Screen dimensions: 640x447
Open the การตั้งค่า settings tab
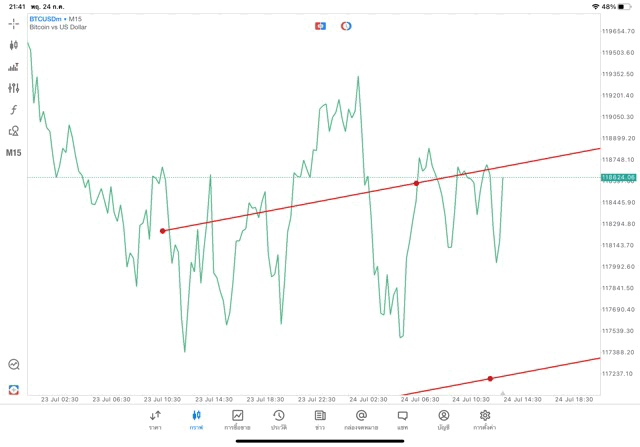485,420
